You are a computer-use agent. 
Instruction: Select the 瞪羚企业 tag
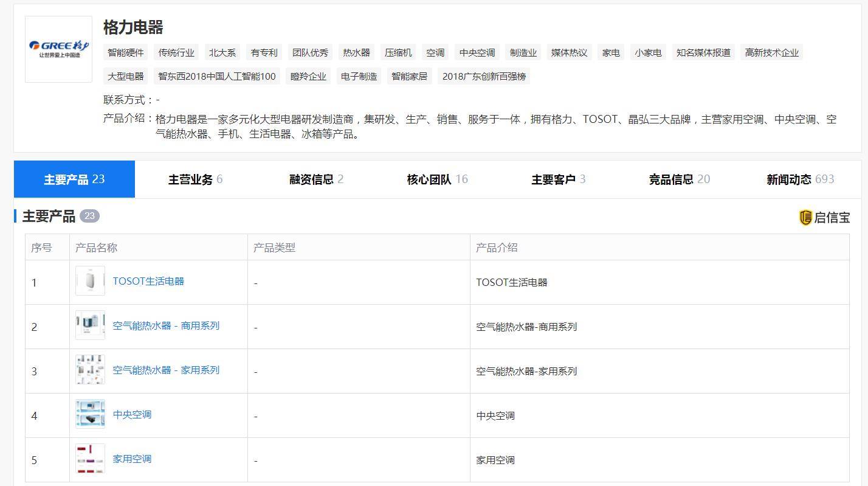tap(308, 77)
